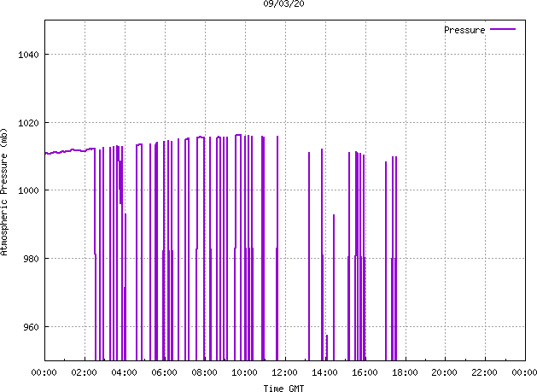Click the 02:00 time tick label

tap(85, 372)
